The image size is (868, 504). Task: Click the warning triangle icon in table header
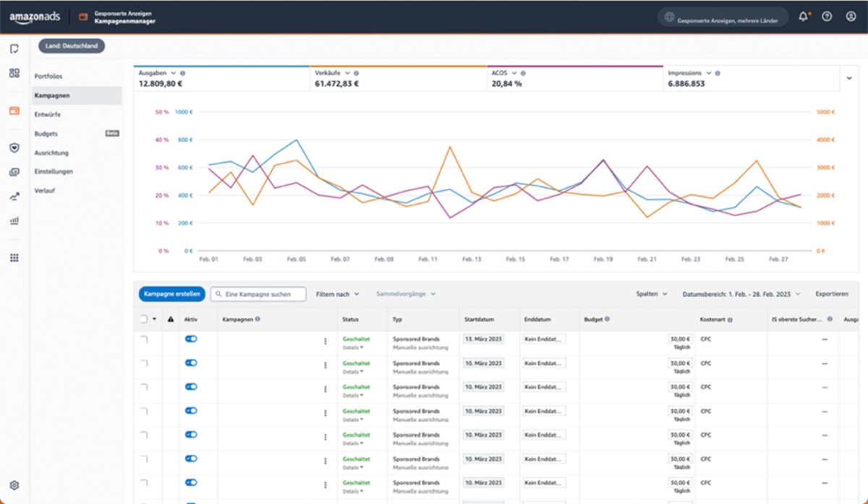[x=171, y=319]
